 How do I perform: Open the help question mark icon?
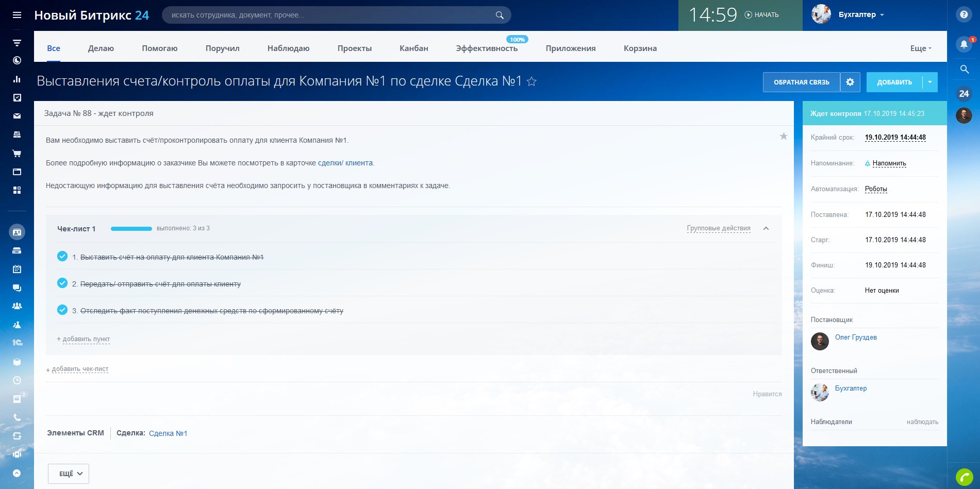[x=964, y=15]
